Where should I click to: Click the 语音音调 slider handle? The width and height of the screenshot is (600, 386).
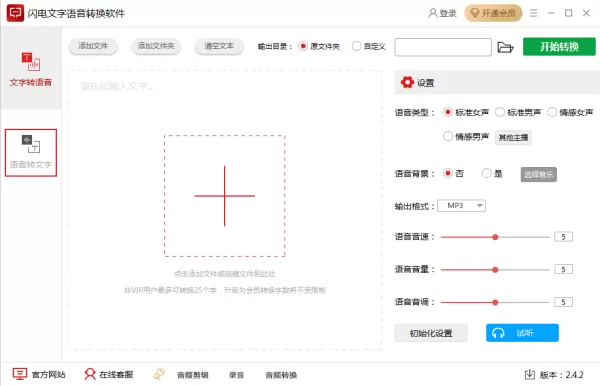pyautogui.click(x=495, y=302)
